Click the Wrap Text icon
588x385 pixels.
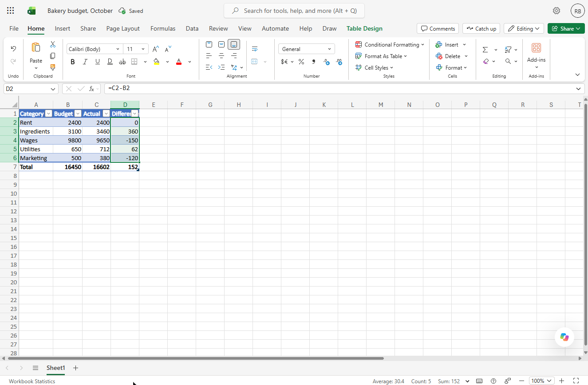(255, 49)
